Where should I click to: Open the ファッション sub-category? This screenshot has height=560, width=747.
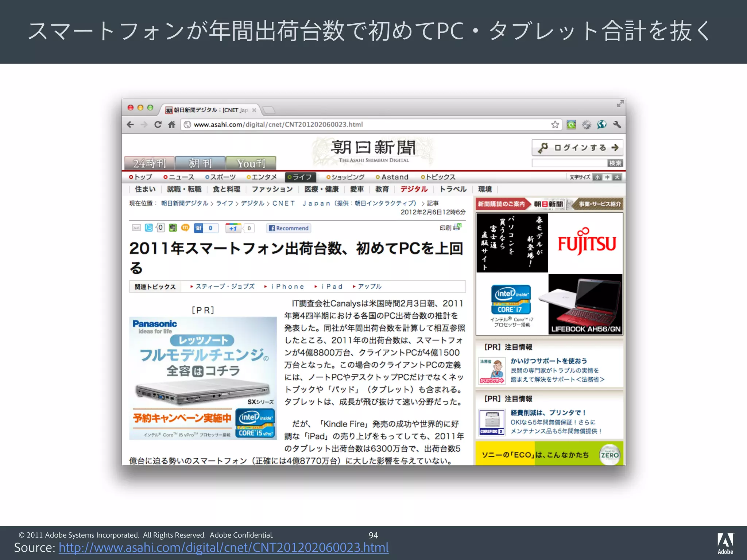click(x=272, y=189)
